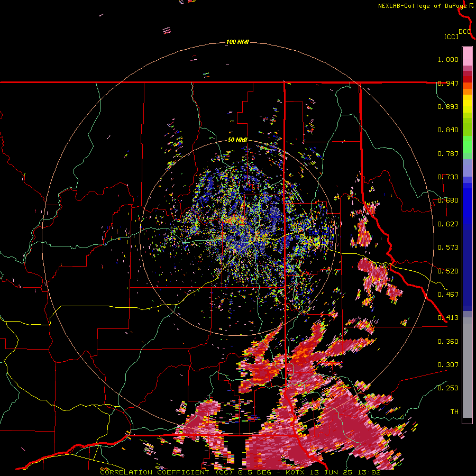Click the 0.253 colorbar value label

tap(448, 388)
